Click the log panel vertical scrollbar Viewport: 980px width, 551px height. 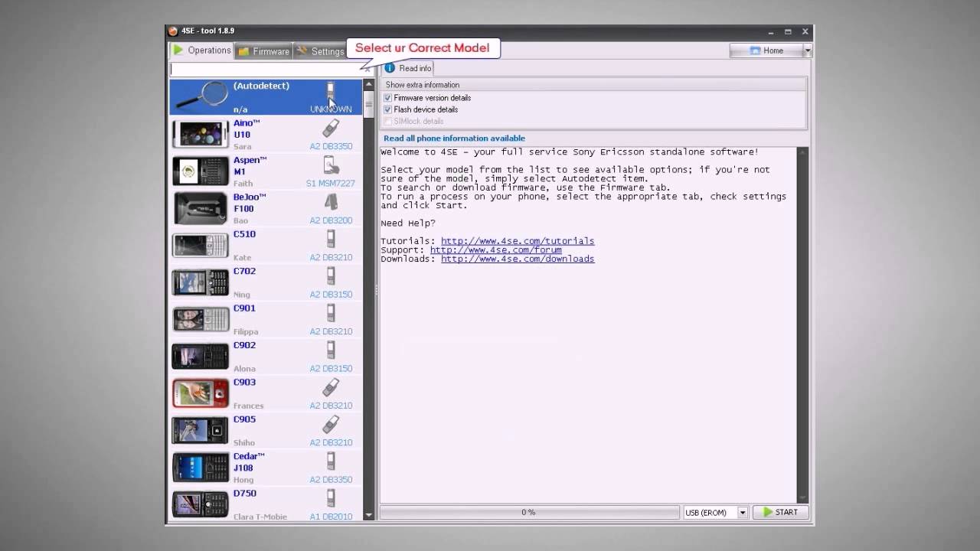(802, 324)
